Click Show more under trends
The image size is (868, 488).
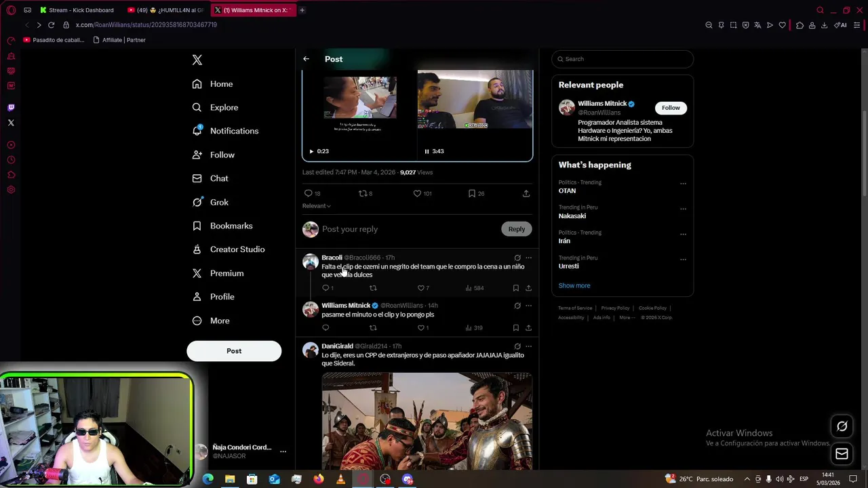click(574, 286)
